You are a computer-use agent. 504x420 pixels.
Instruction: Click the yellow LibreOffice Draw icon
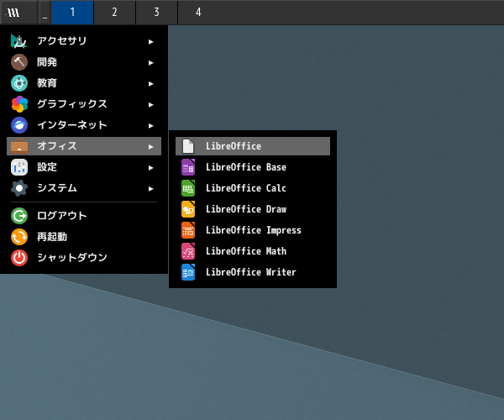[188, 209]
